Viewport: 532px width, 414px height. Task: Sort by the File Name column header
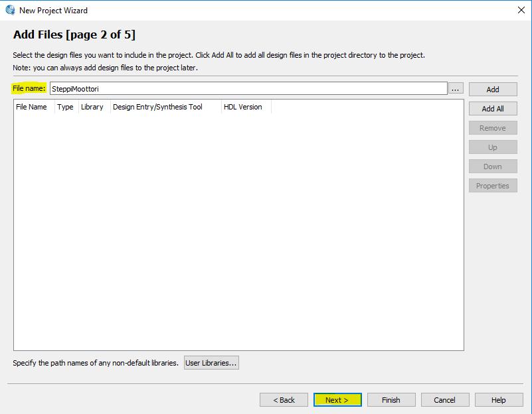pos(34,107)
